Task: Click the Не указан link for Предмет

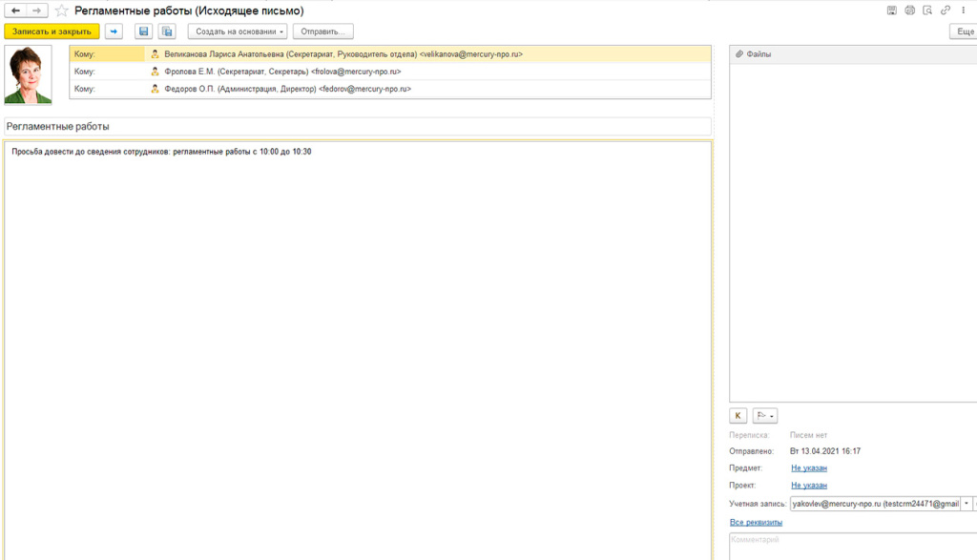Action: (x=808, y=468)
